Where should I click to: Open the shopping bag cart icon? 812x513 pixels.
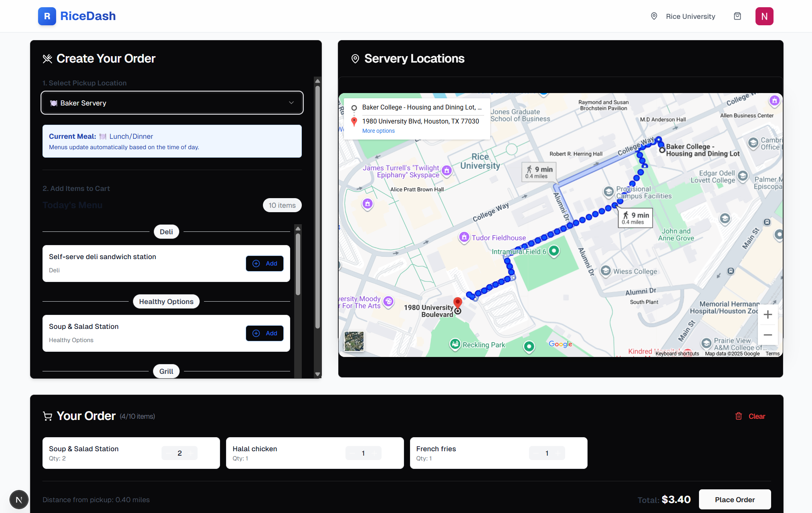click(x=737, y=16)
